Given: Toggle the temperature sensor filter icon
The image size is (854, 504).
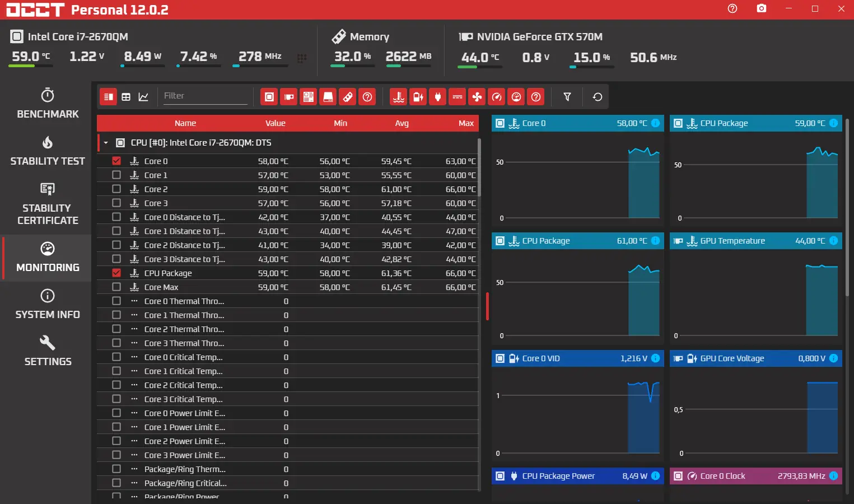Looking at the screenshot, I should pos(399,97).
